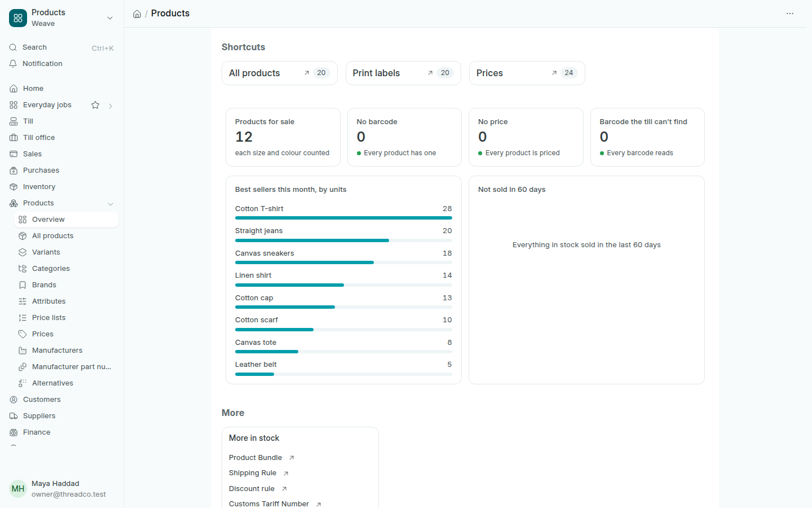The height and width of the screenshot is (508, 812).
Task: Open the three-dot more options menu
Action: tap(790, 14)
